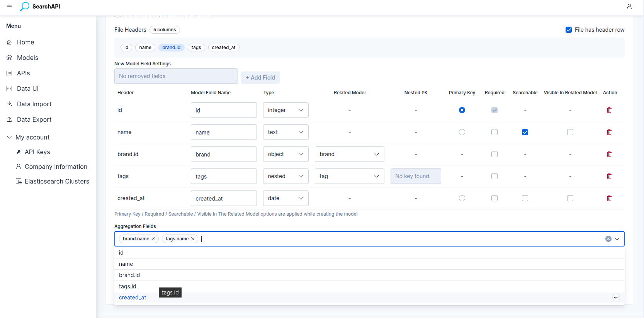Open type dropdown showing object
Screen dimensions: 644x318
coord(286,154)
